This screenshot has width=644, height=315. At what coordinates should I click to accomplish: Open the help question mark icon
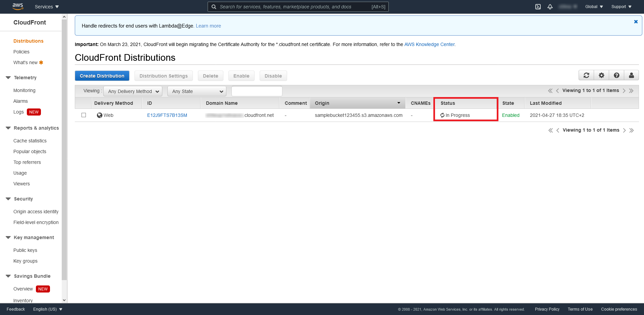616,75
